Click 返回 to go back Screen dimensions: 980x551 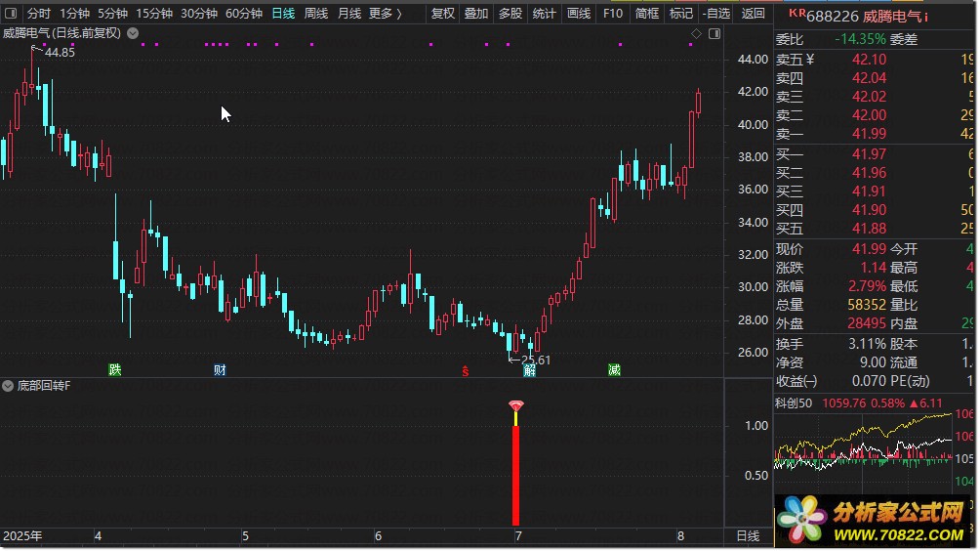[x=753, y=13]
